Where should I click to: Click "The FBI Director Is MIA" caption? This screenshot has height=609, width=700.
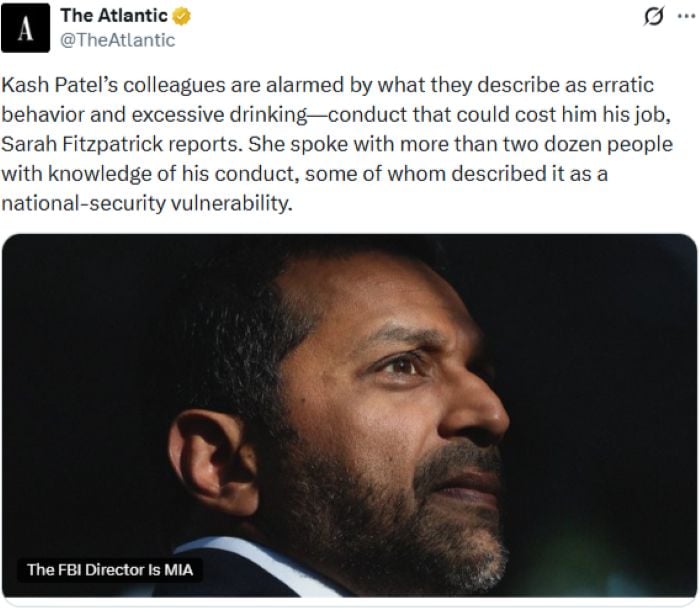pyautogui.click(x=110, y=569)
